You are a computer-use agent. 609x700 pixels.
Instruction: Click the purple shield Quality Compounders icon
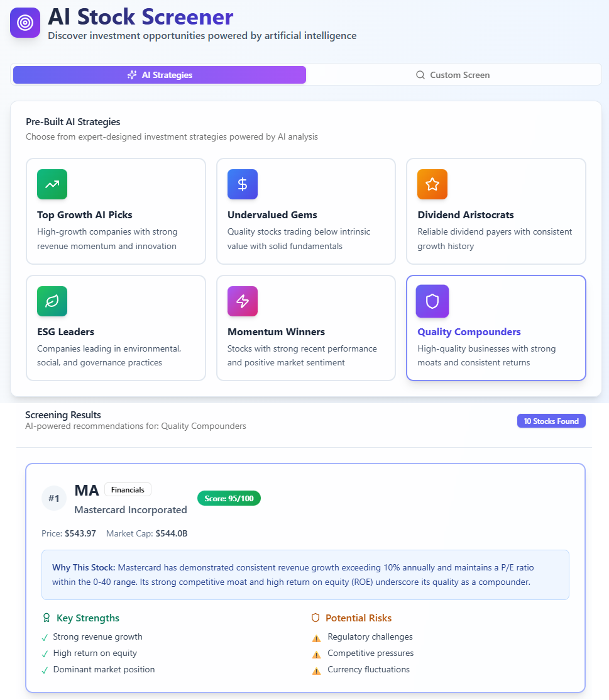click(x=432, y=301)
